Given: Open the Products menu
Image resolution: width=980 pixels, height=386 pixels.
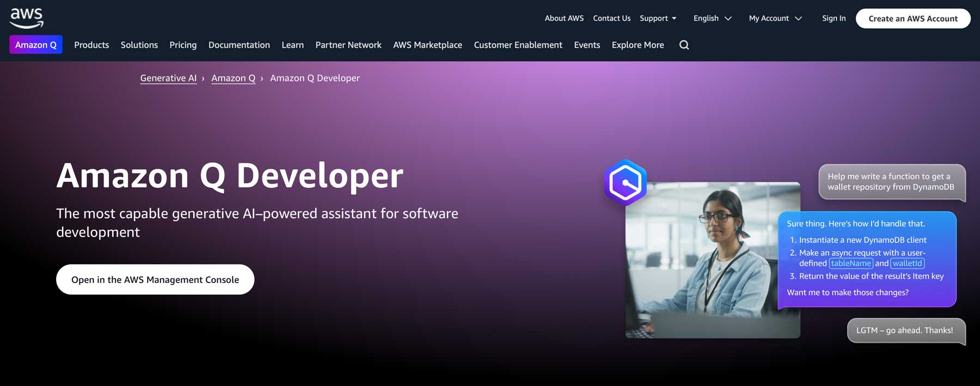Looking at the screenshot, I should tap(91, 45).
